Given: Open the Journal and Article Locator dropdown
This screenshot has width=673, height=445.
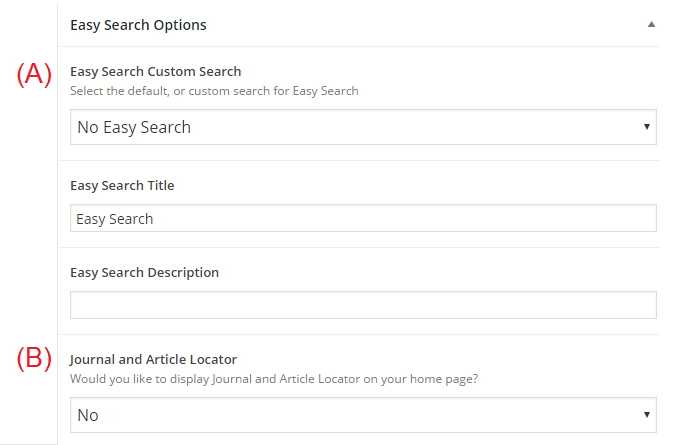Looking at the screenshot, I should click(362, 414).
